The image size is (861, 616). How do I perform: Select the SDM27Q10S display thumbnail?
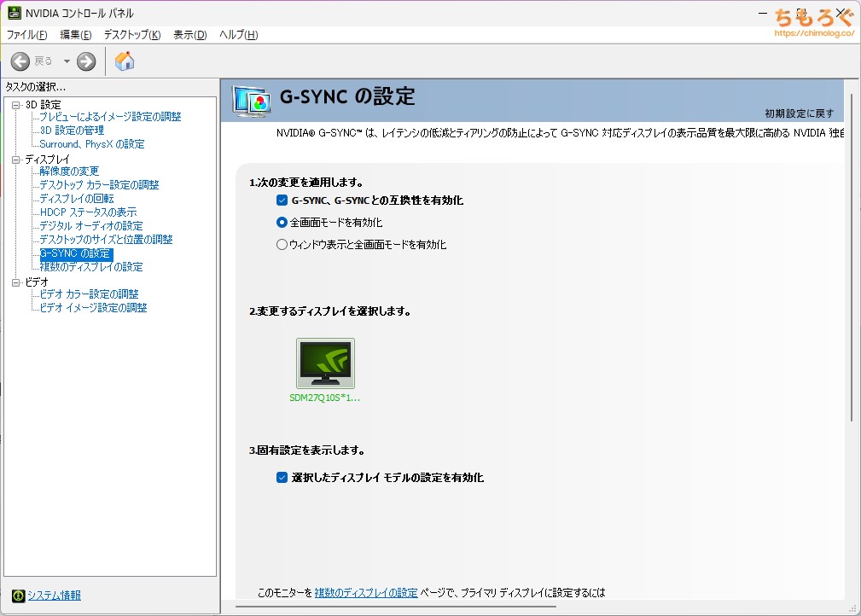325,363
